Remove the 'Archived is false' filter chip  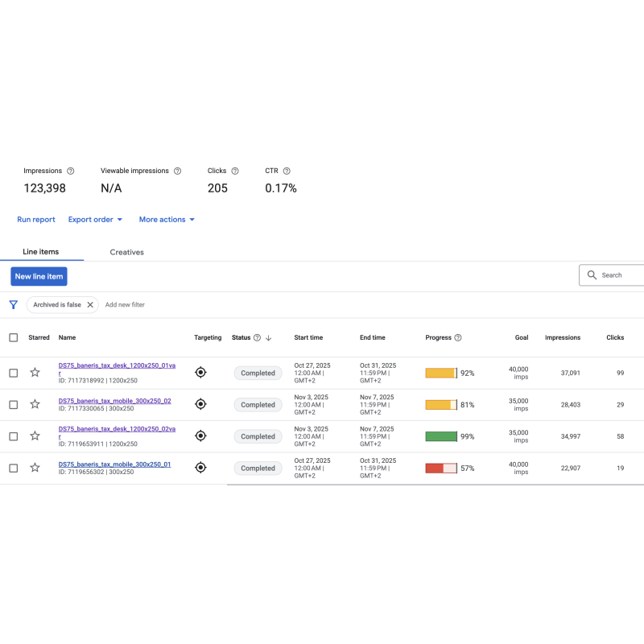[90, 305]
